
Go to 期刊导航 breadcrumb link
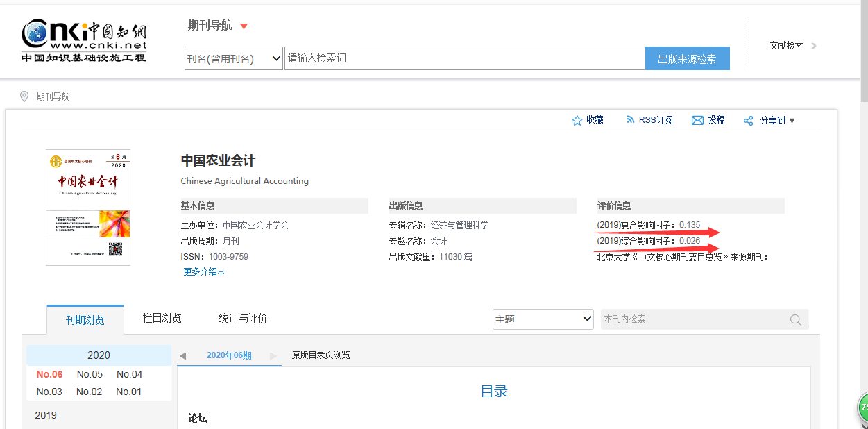(x=53, y=96)
